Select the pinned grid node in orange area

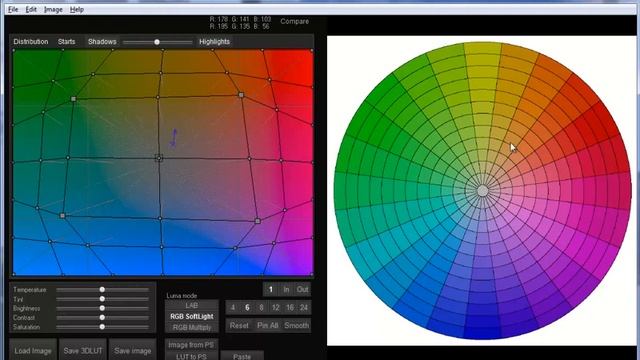[241, 95]
